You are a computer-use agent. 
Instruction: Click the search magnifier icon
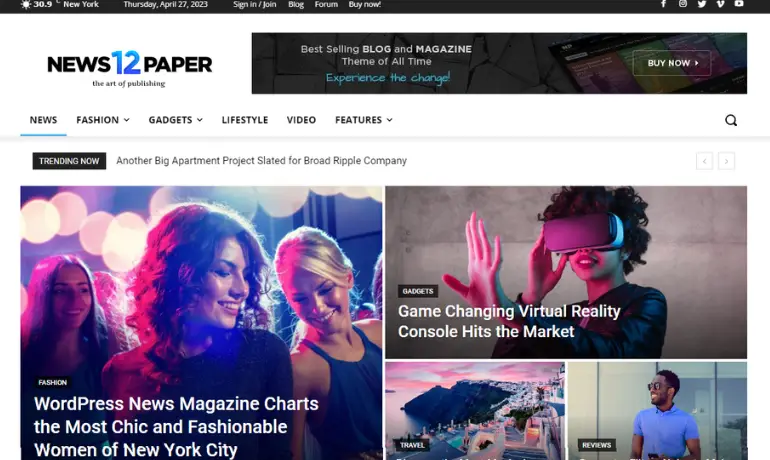[x=731, y=120]
